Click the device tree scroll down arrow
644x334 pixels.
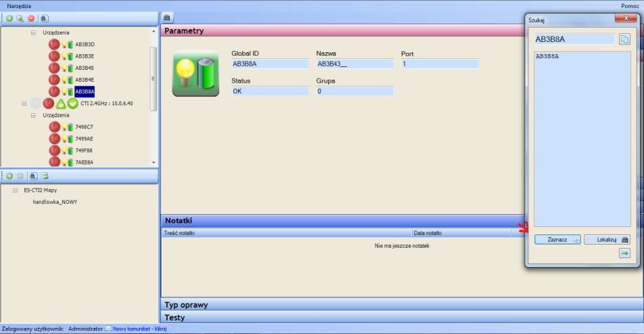coord(154,163)
